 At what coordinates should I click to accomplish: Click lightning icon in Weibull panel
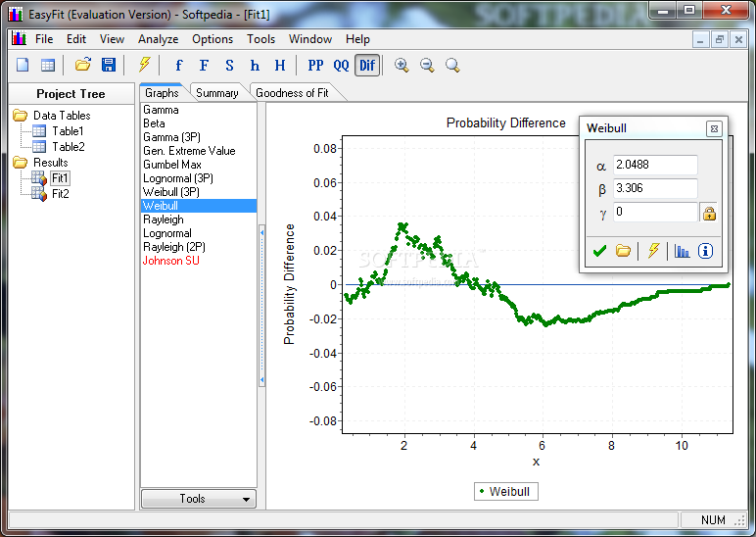point(653,251)
